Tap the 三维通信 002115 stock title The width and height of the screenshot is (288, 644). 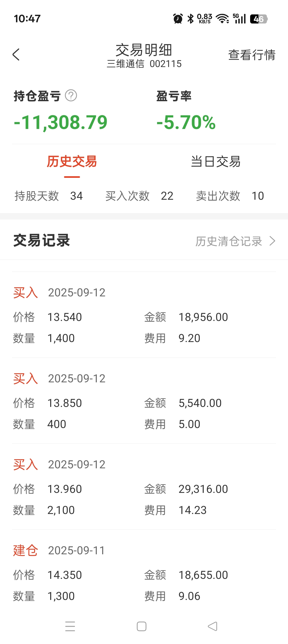(144, 64)
